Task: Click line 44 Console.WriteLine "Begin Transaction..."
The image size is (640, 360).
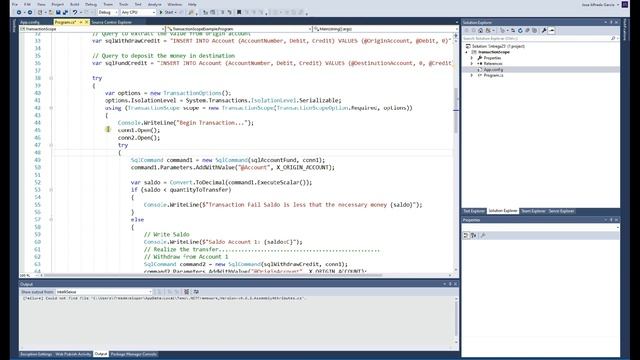Action: [185, 123]
